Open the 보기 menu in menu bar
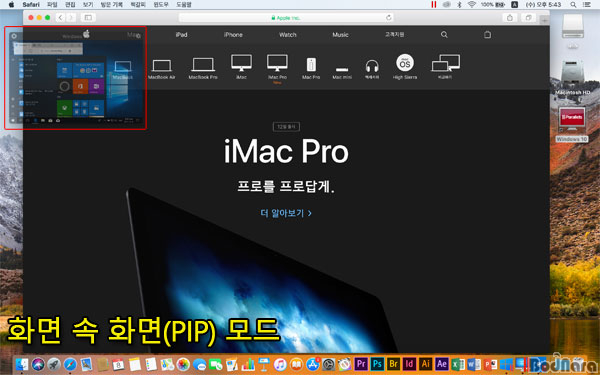Image resolution: width=600 pixels, height=375 pixels. click(x=88, y=5)
